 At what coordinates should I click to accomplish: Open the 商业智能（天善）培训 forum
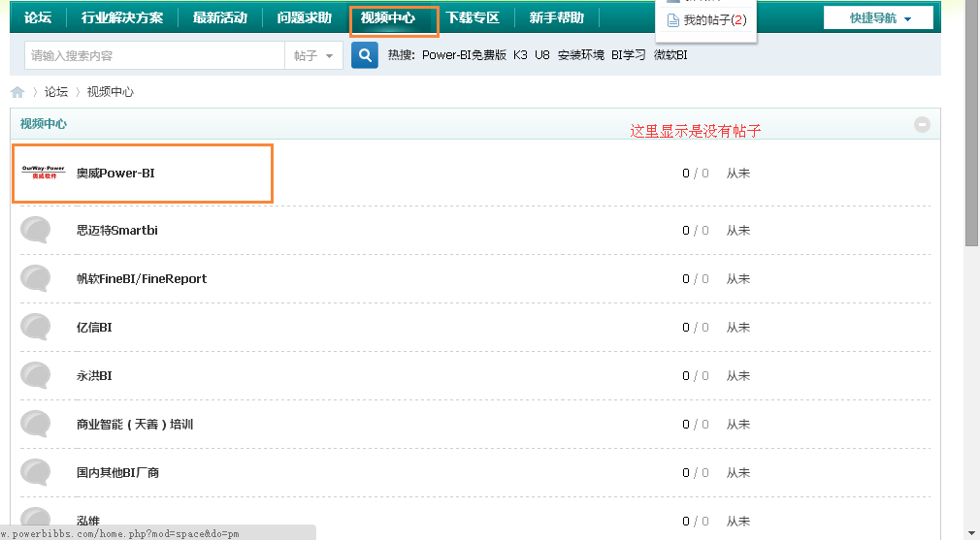pos(134,424)
